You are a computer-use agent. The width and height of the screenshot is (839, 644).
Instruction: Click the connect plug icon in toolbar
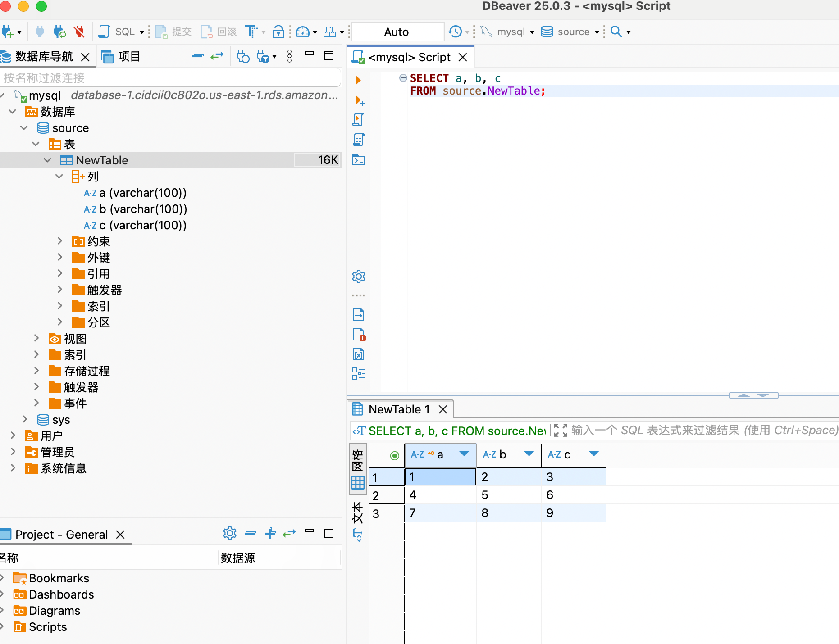pyautogui.click(x=40, y=32)
